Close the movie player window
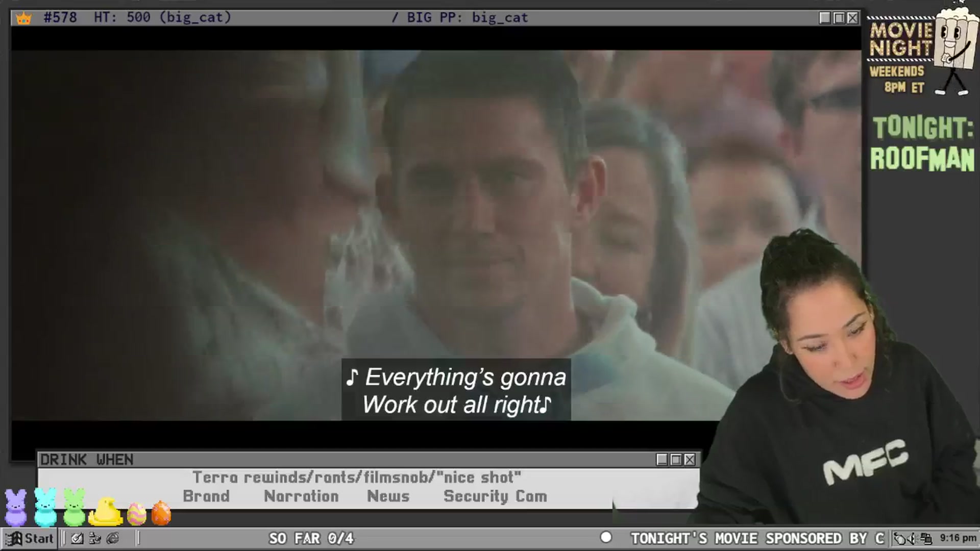This screenshot has height=551, width=980. click(x=852, y=18)
